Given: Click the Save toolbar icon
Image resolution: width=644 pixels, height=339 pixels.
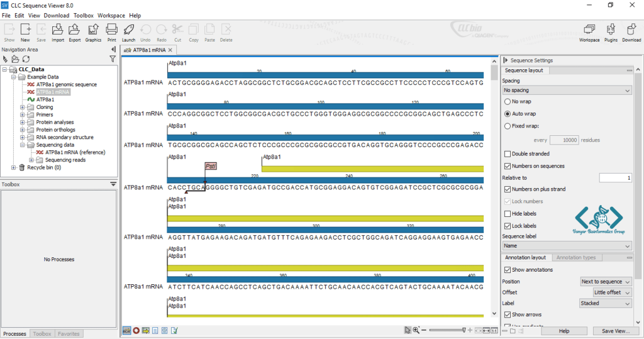Looking at the screenshot, I should click(x=41, y=33).
